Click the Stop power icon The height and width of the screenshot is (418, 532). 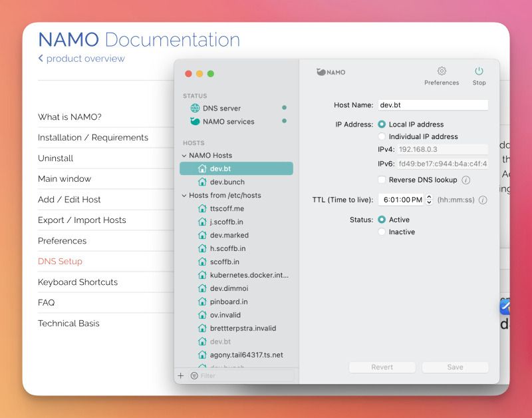tap(479, 71)
